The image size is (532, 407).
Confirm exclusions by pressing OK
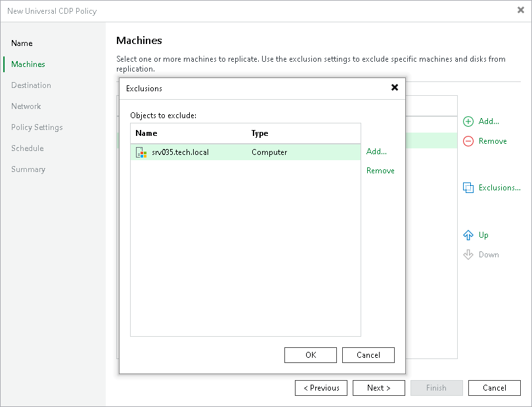tap(310, 355)
